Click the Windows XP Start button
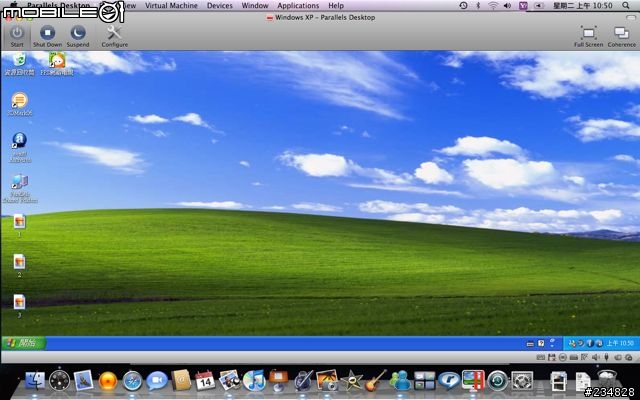Image resolution: width=640 pixels, height=400 pixels. 23,343
